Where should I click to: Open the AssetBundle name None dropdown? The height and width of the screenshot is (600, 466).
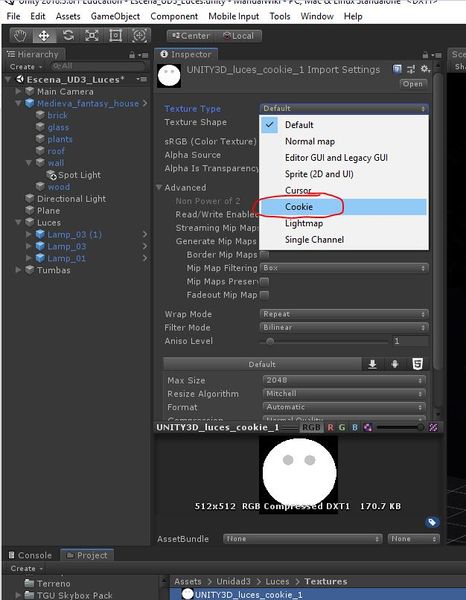coord(302,539)
